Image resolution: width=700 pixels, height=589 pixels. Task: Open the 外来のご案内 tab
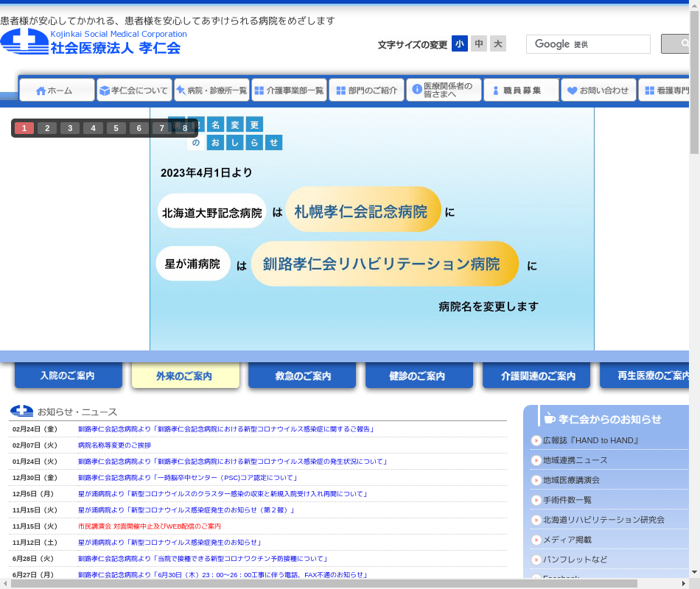pyautogui.click(x=185, y=375)
